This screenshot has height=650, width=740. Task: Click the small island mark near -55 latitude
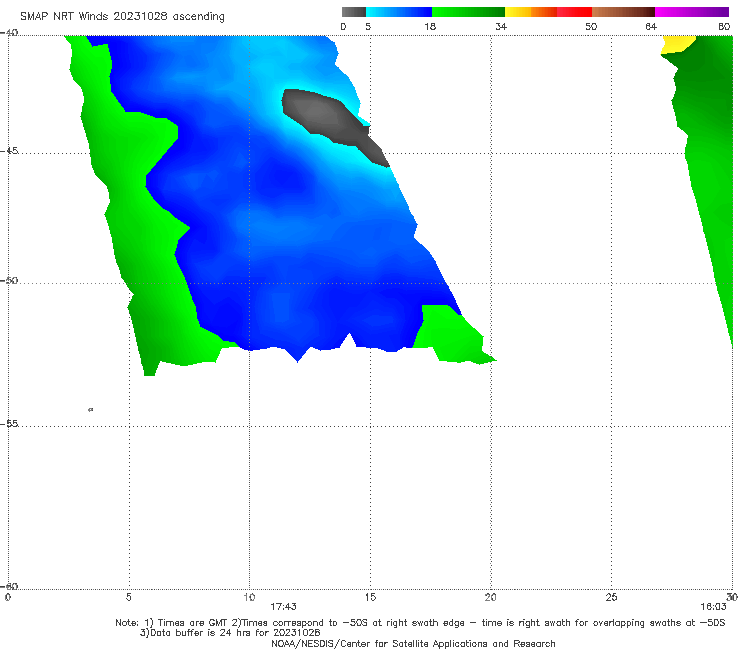coord(91,410)
